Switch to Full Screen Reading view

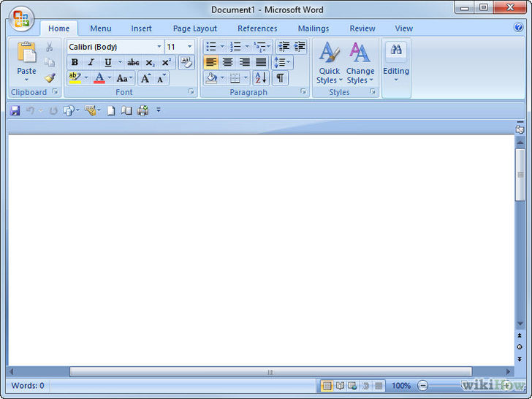340,386
